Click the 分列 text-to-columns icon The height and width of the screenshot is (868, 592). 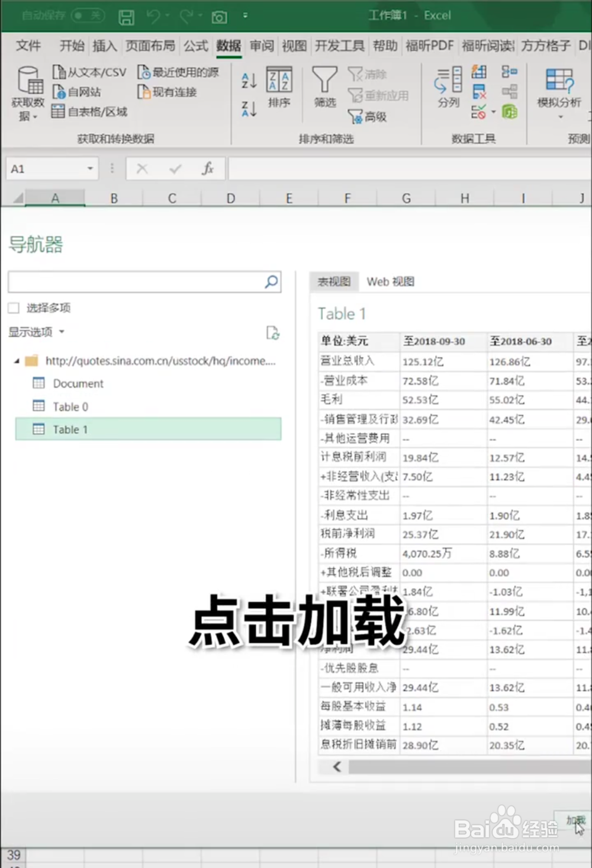point(448,87)
